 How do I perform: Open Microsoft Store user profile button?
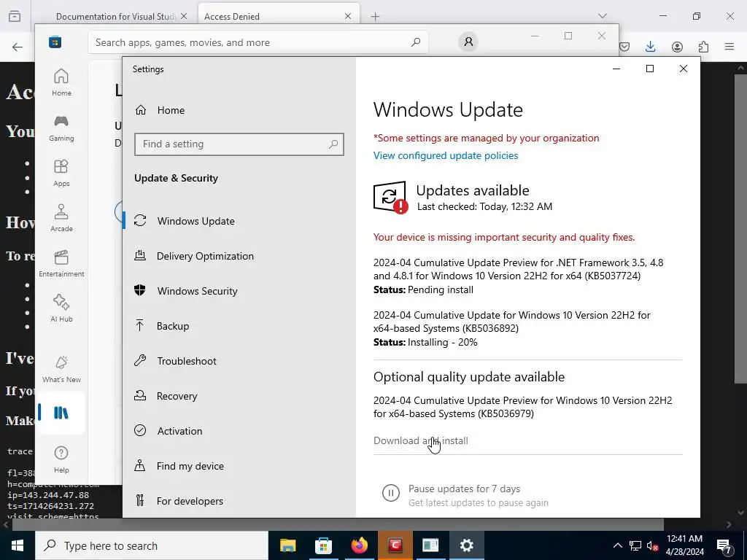point(468,42)
